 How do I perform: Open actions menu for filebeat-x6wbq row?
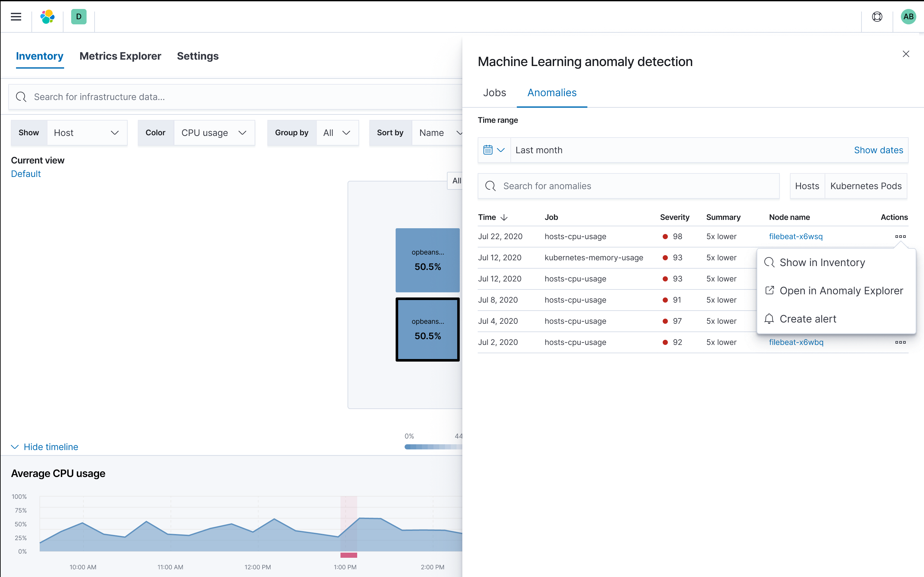900,342
